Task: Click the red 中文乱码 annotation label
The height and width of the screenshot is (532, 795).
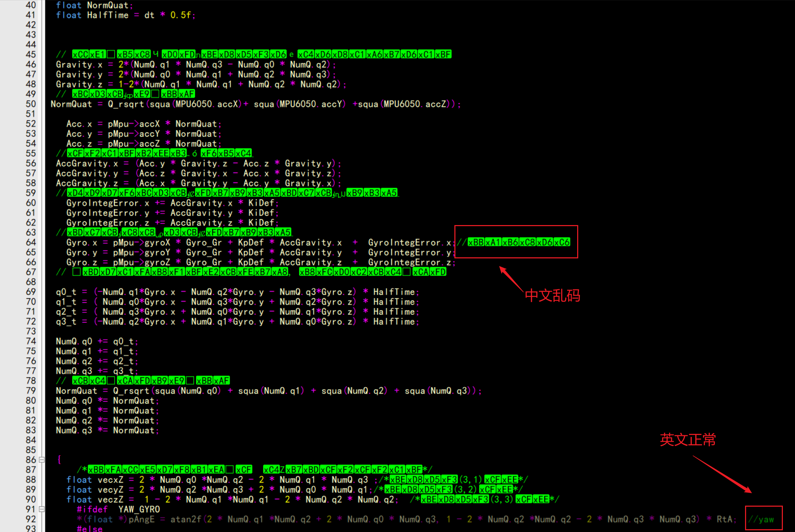Action: [552, 295]
